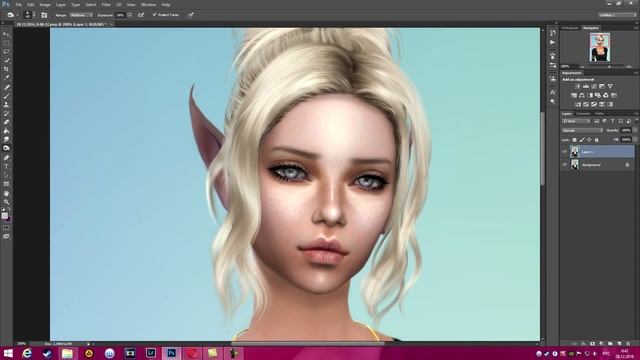Add a Photo Filter adjustment
Image resolution: width=640 pixels, height=360 pixels.
coord(598,96)
